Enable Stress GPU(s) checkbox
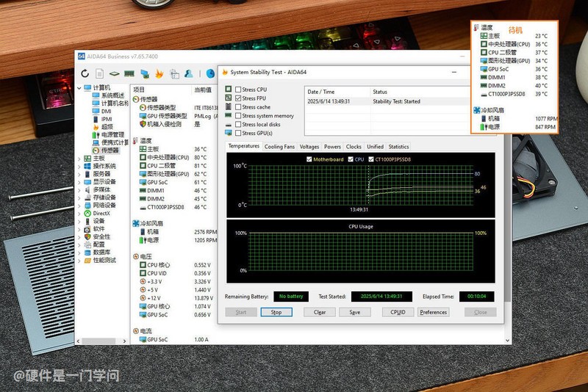Viewport: 588px width, 392px height. click(x=237, y=133)
